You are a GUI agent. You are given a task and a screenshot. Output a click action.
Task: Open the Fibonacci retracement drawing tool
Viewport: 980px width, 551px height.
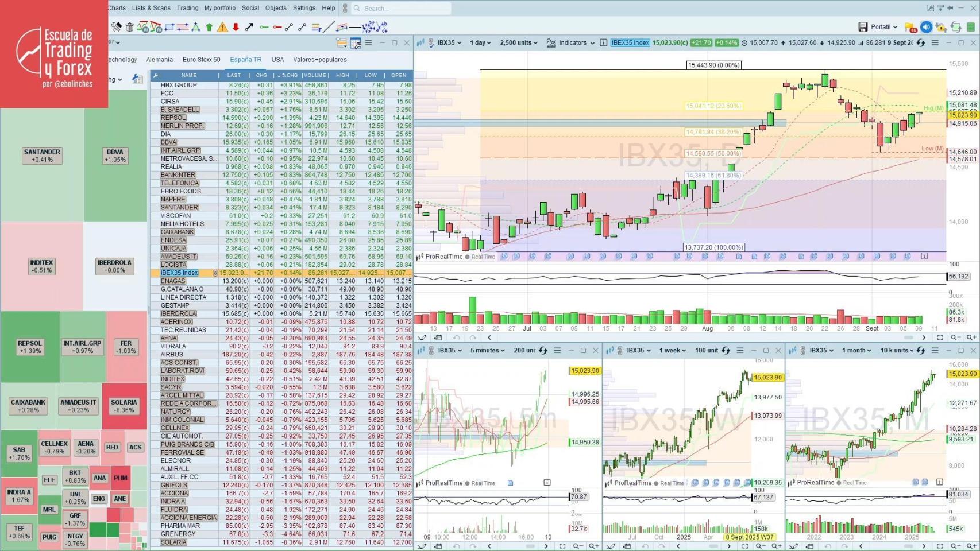(x=315, y=26)
